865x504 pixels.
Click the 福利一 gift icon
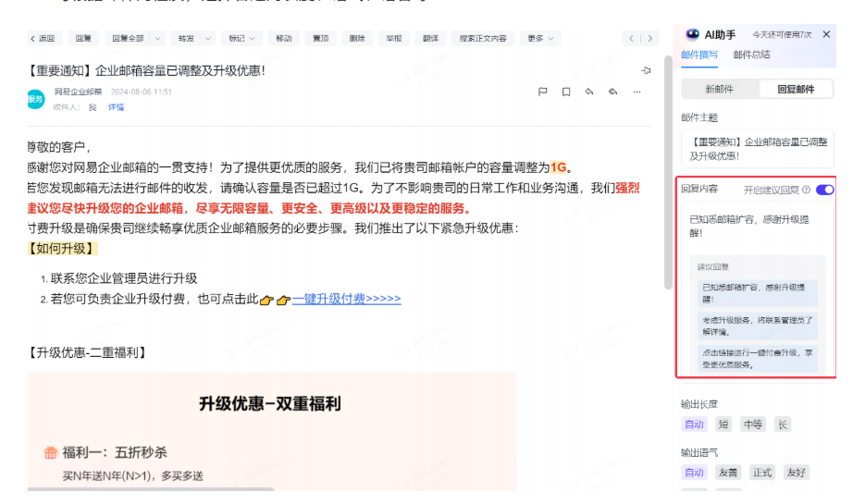point(51,453)
